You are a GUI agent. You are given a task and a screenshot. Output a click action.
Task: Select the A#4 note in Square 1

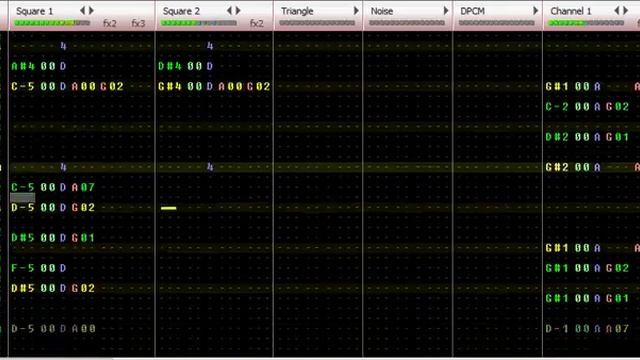point(23,66)
